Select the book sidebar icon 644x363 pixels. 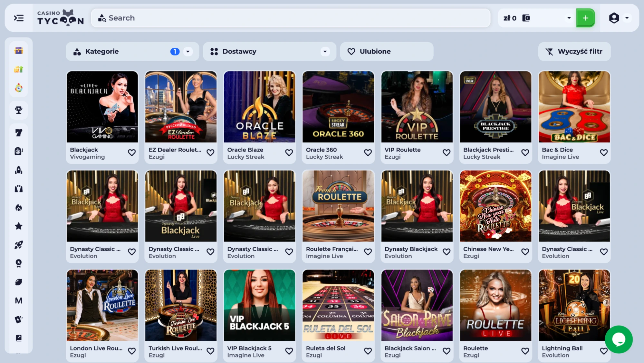[x=19, y=338]
